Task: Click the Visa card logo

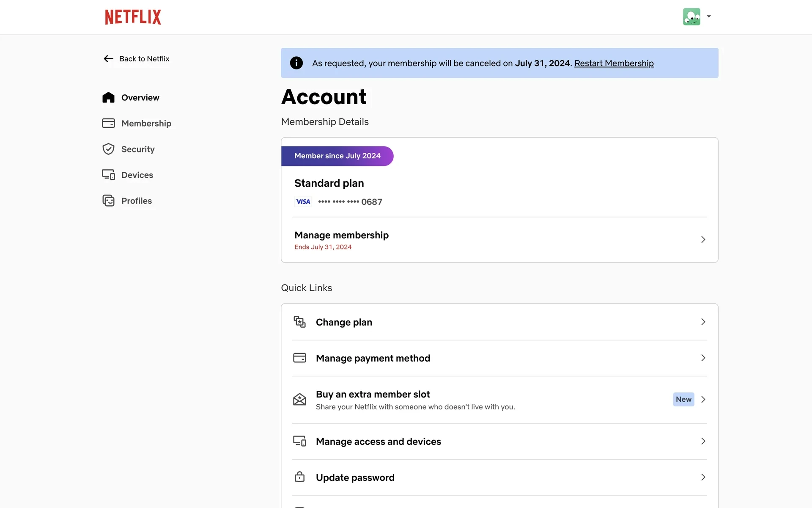Action: click(x=303, y=202)
